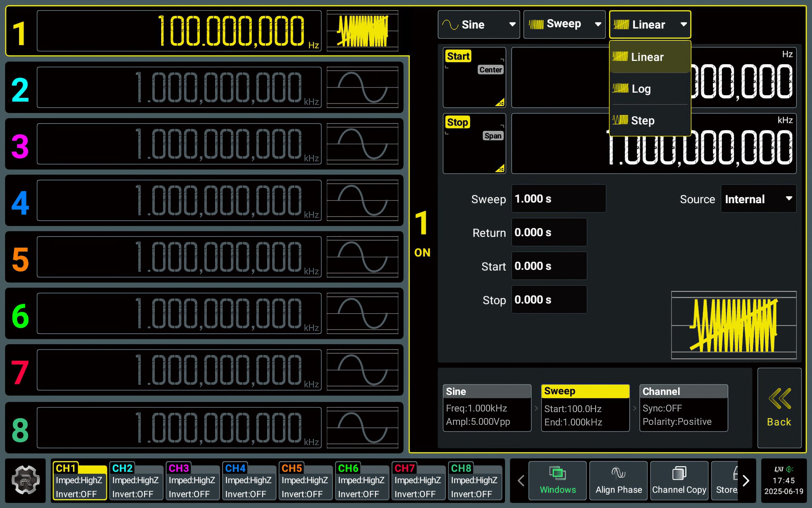812x508 pixels.
Task: Toggle Start/Center frequency mode button
Action: click(x=474, y=77)
